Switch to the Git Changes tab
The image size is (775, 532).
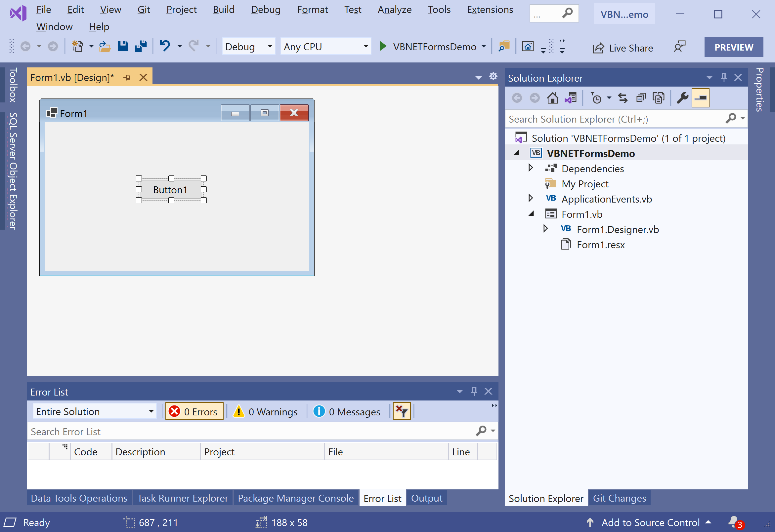pyautogui.click(x=618, y=498)
